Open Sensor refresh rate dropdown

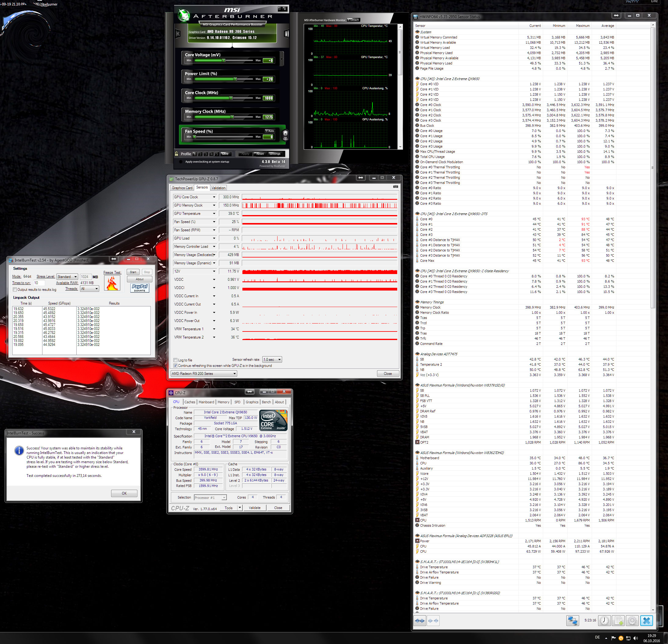coord(272,360)
